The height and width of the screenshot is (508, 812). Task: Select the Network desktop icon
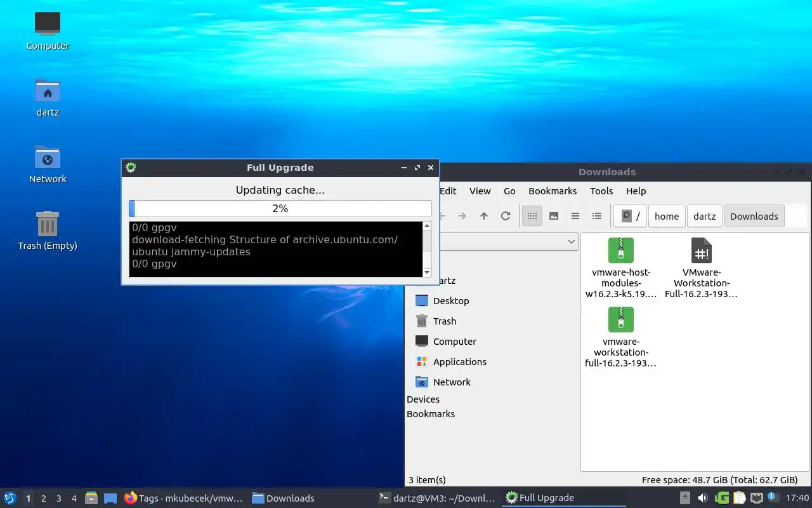click(48, 164)
